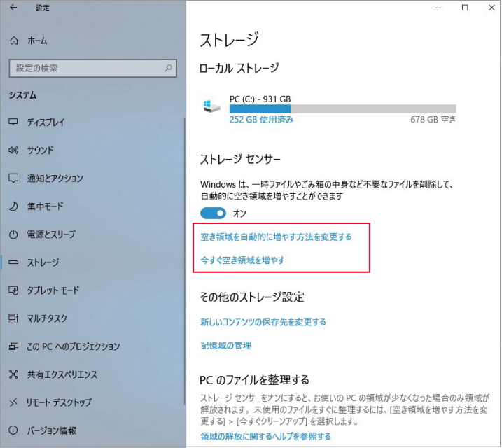Click the search magnifier icon
Viewport: 502px width, 448px height.
tap(168, 69)
